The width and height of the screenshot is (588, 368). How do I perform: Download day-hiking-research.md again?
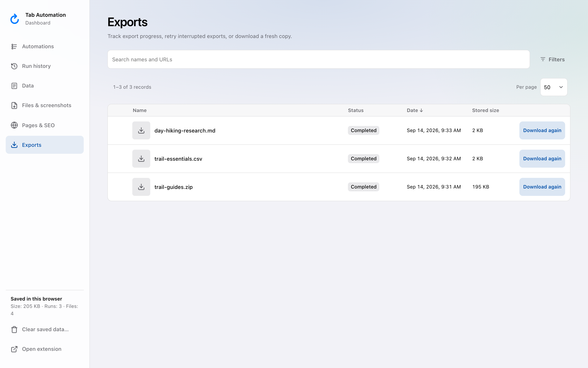click(542, 130)
